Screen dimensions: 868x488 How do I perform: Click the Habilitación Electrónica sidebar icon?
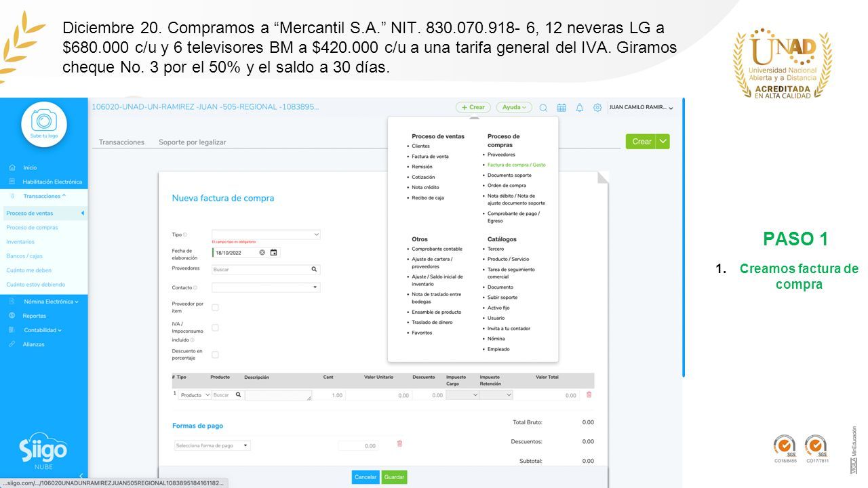[x=12, y=182]
